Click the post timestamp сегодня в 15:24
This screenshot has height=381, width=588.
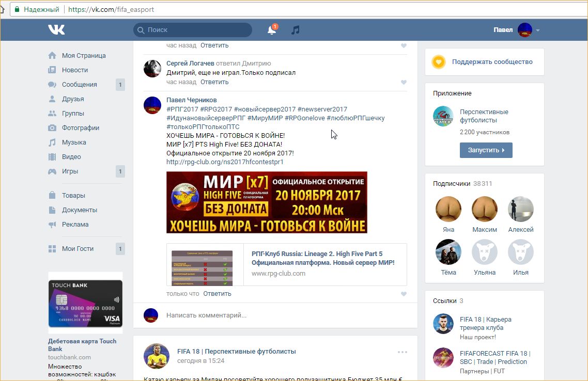pyautogui.click(x=200, y=361)
